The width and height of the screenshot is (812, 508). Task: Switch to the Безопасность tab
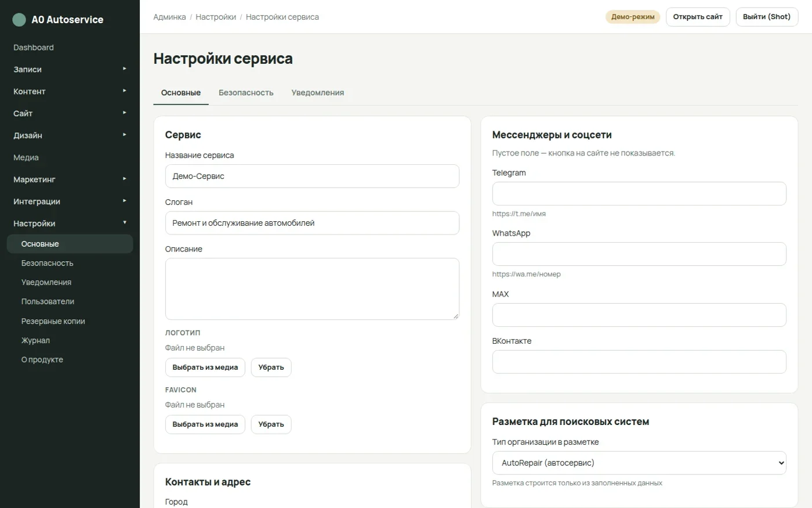(246, 93)
